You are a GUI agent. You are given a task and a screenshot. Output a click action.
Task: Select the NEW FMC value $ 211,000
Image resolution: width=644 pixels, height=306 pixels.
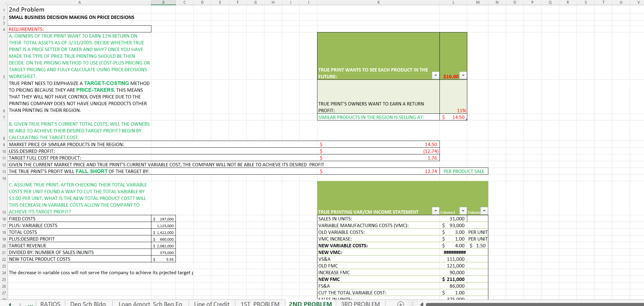pyautogui.click(x=453, y=279)
